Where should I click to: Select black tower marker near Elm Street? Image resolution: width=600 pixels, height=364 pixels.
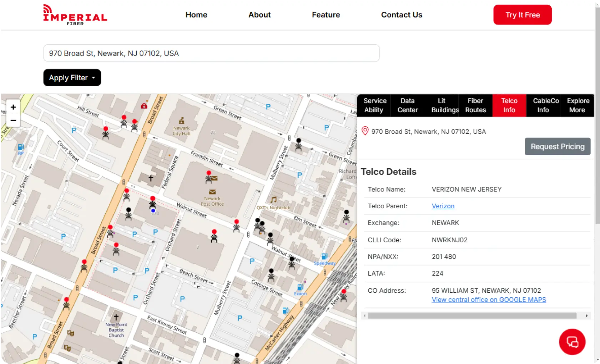(x=346, y=216)
